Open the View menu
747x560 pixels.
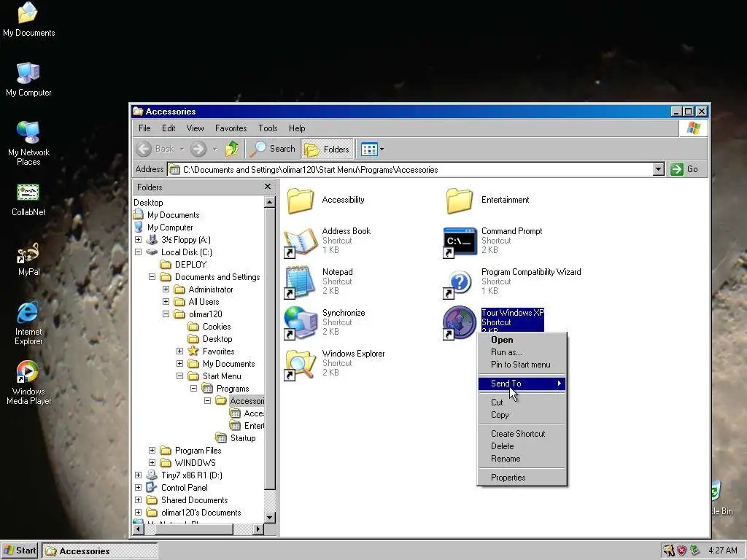click(195, 128)
